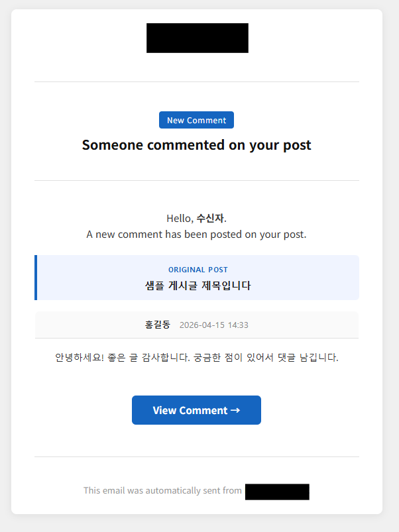
Task: Click the Hello greeting word
Action: coord(179,218)
